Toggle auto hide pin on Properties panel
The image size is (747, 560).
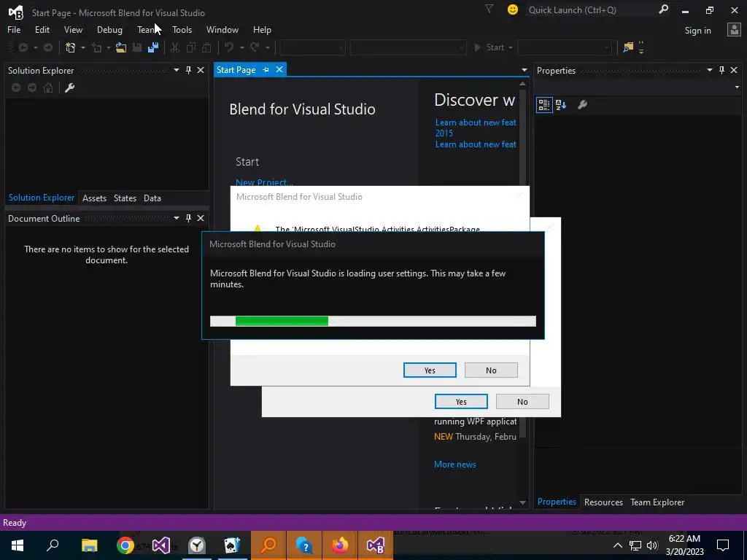(721, 71)
